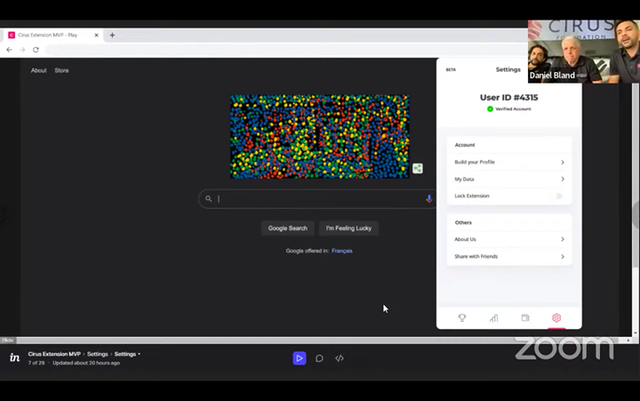Open the About link on Google page
This screenshot has width=640, height=401.
(x=39, y=70)
